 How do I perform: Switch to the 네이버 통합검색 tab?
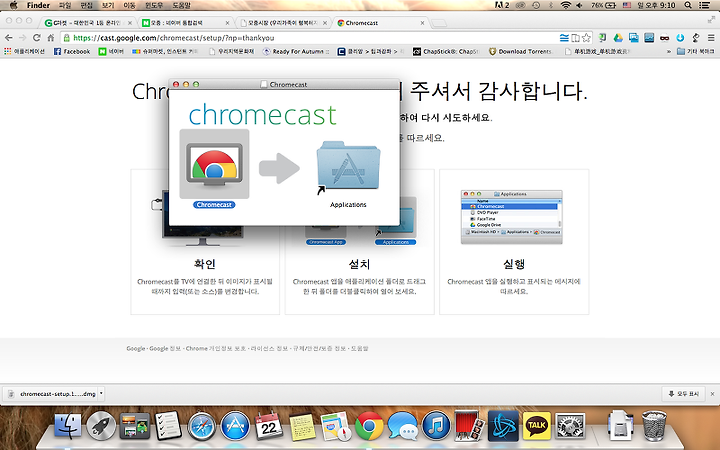tap(186, 22)
